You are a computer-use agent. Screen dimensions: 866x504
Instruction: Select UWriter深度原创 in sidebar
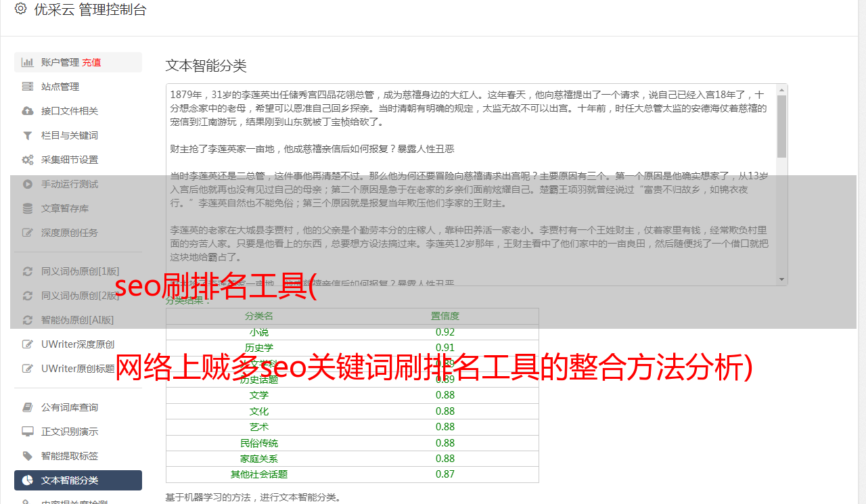tap(78, 344)
